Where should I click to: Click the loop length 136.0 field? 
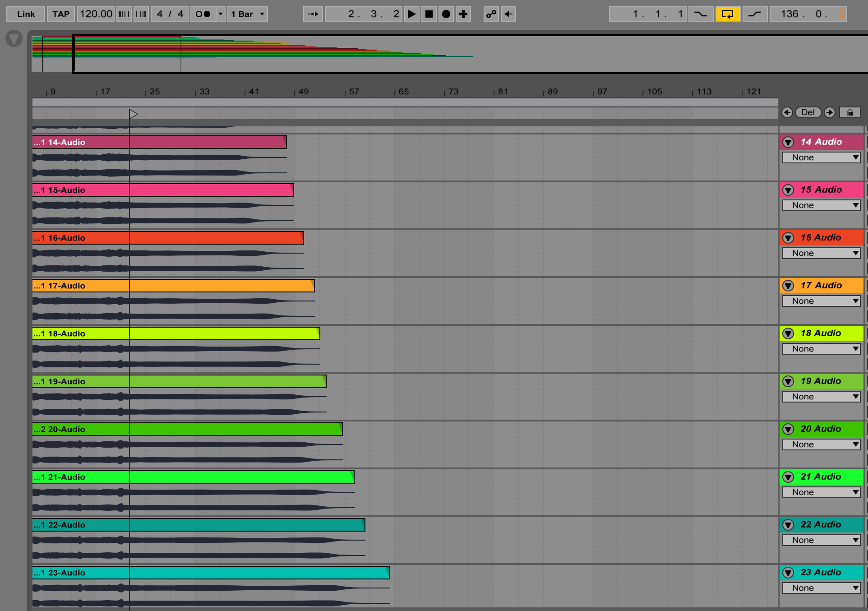808,14
